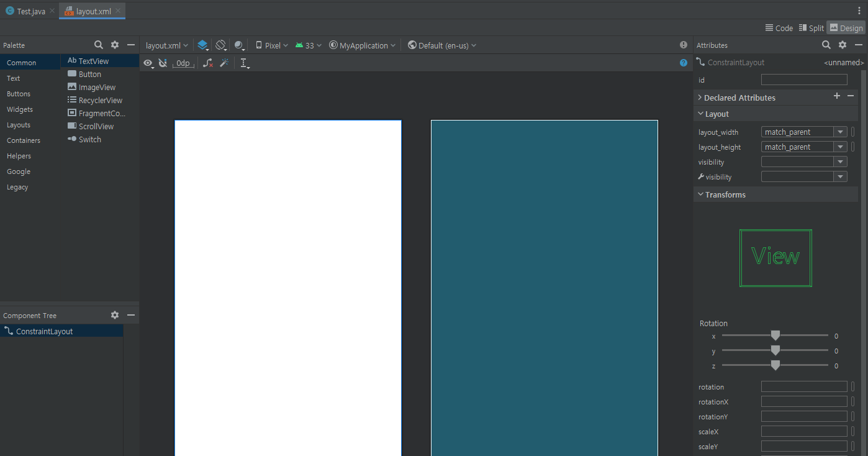Select the Helpers palette category
868x456 pixels.
tap(30, 156)
